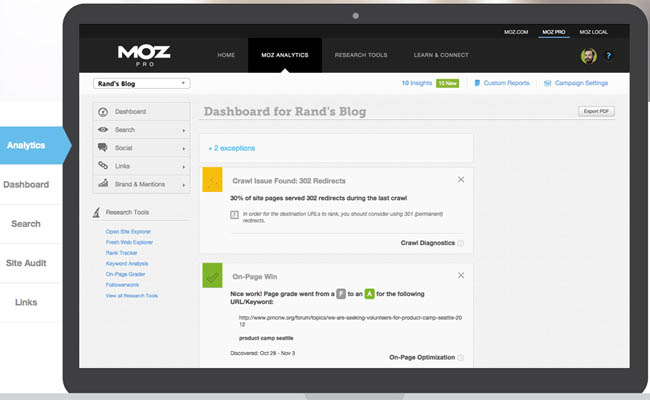650x400 pixels.
Task: Dismiss the On-Page Win card
Action: click(x=461, y=275)
